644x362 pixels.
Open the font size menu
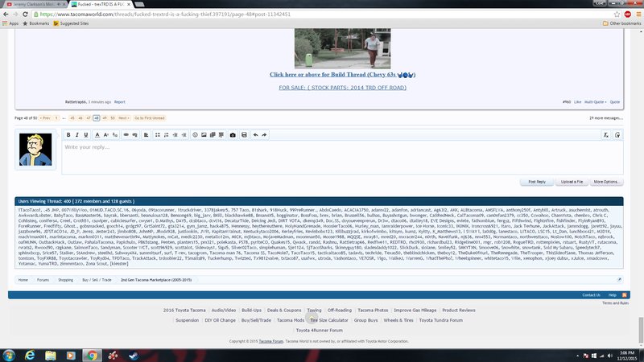(x=106, y=135)
